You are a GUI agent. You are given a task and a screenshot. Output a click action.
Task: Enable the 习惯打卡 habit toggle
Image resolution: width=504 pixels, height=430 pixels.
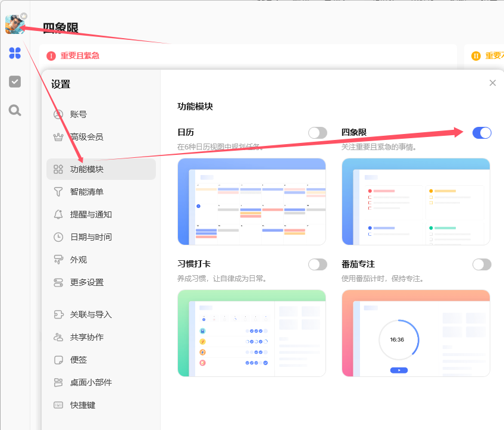pos(317,264)
